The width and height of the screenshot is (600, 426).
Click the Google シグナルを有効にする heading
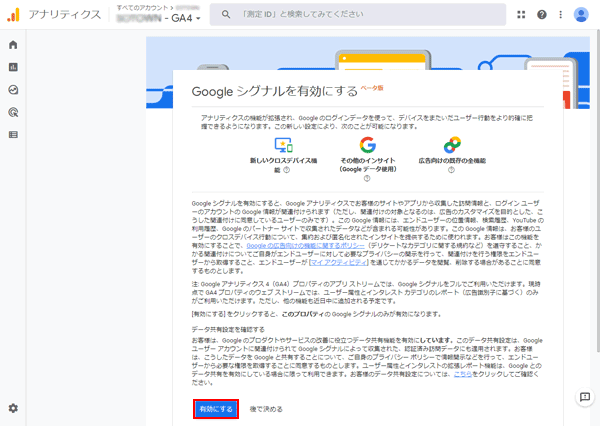(274, 91)
